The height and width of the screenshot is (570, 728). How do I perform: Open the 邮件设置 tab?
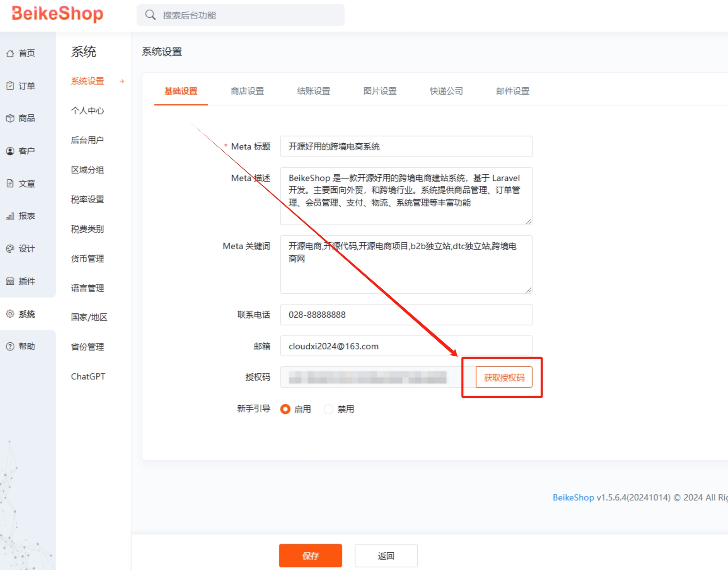(512, 91)
